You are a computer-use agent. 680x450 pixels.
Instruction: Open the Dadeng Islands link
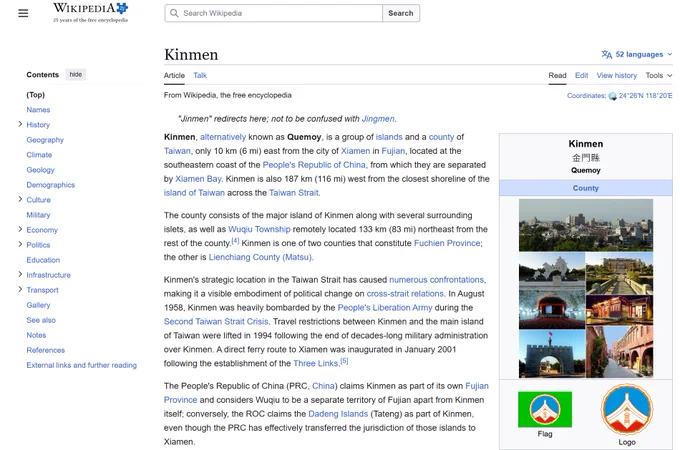pyautogui.click(x=338, y=414)
